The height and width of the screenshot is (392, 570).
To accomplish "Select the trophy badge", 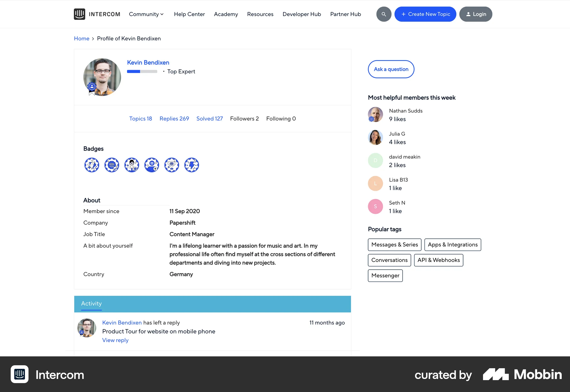I will click(171, 165).
